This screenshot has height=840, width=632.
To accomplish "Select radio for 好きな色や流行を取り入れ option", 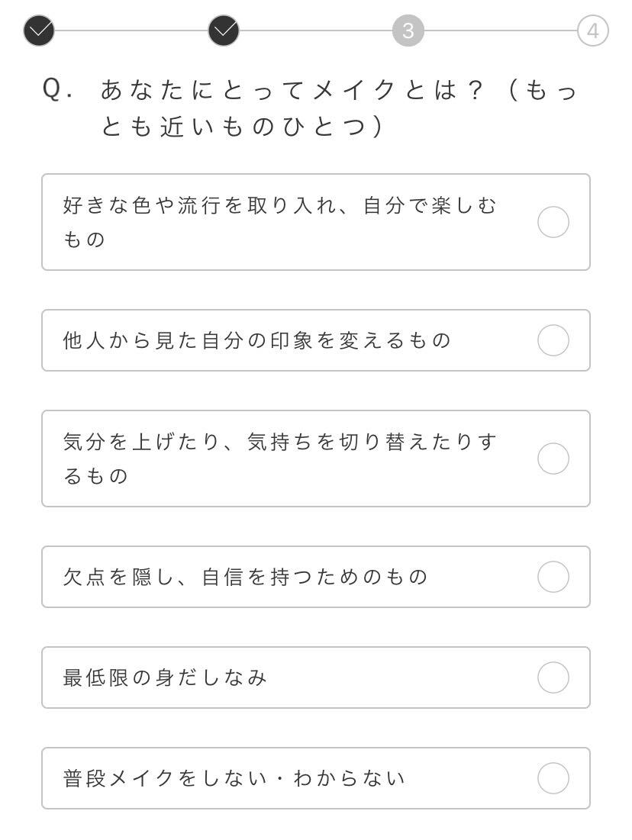I will (x=553, y=222).
